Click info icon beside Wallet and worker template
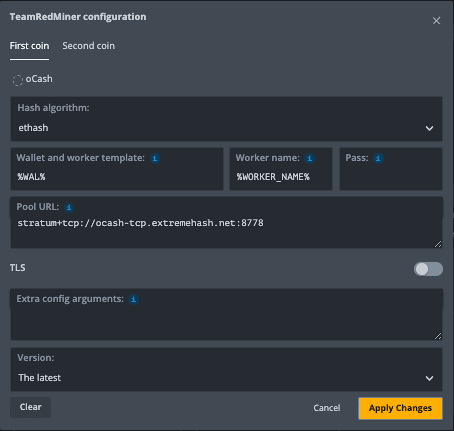 [x=155, y=158]
